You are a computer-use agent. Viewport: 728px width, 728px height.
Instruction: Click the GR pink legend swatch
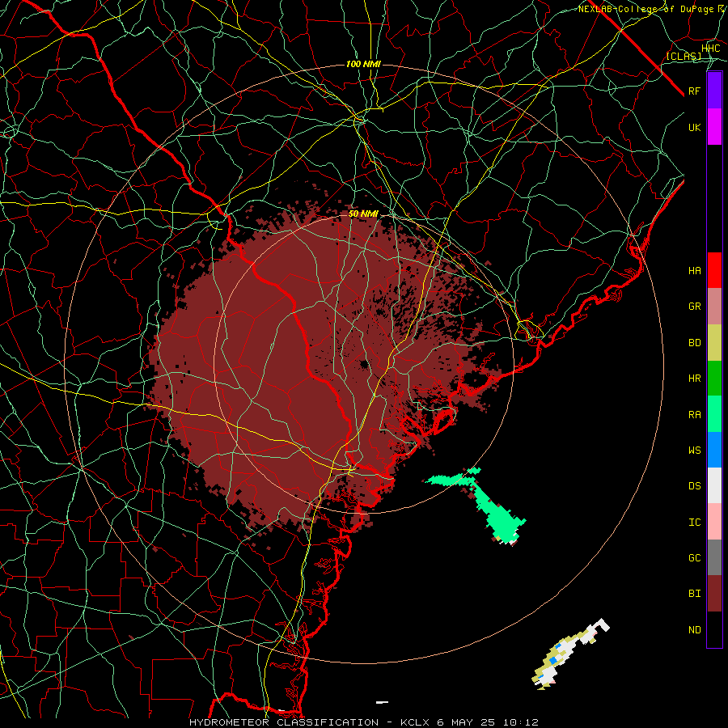[714, 307]
